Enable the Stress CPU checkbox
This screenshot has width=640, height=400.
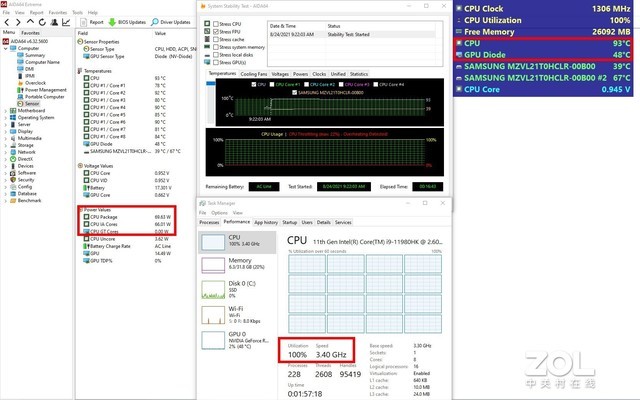(216, 24)
